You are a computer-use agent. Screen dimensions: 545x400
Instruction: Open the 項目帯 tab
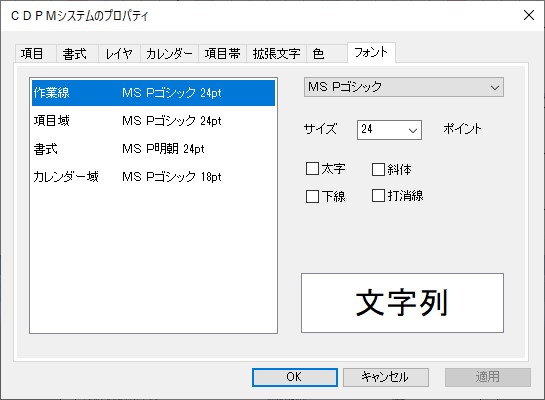pos(222,54)
